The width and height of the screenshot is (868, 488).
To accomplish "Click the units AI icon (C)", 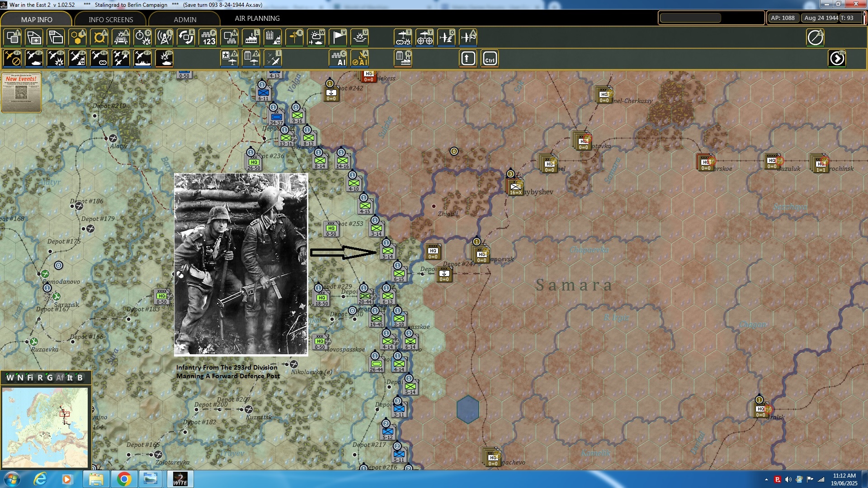I will 338,59.
